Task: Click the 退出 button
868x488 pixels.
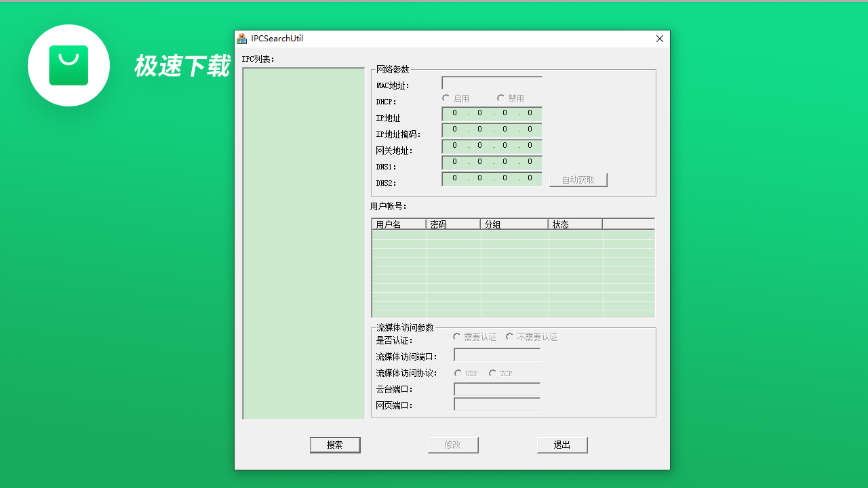Action: point(562,445)
